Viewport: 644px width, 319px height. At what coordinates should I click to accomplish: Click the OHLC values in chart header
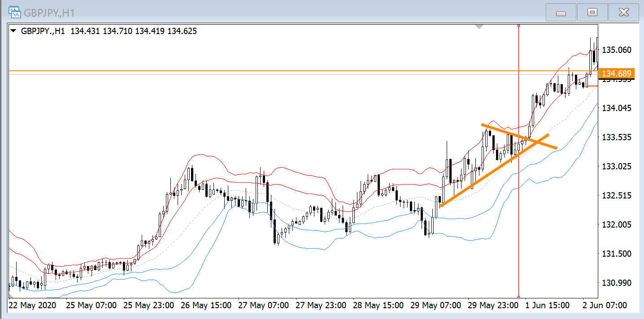pyautogui.click(x=134, y=31)
